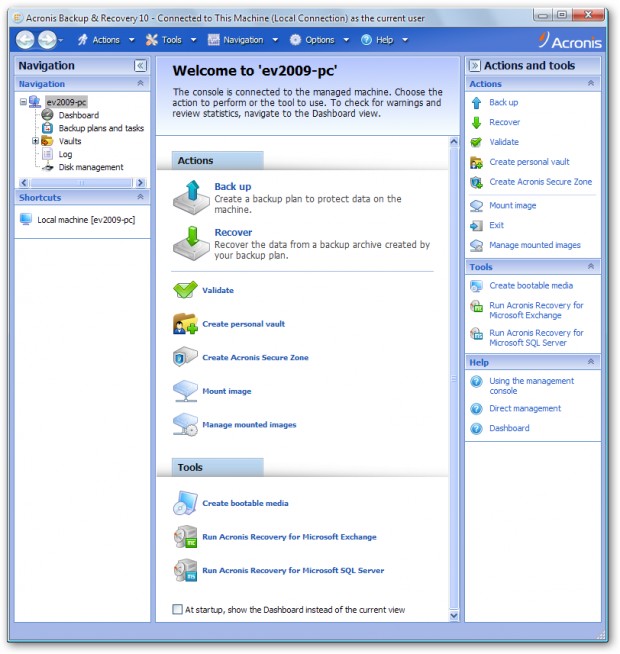
Task: Collapse the Shortcuts section chevron
Action: coord(140,197)
